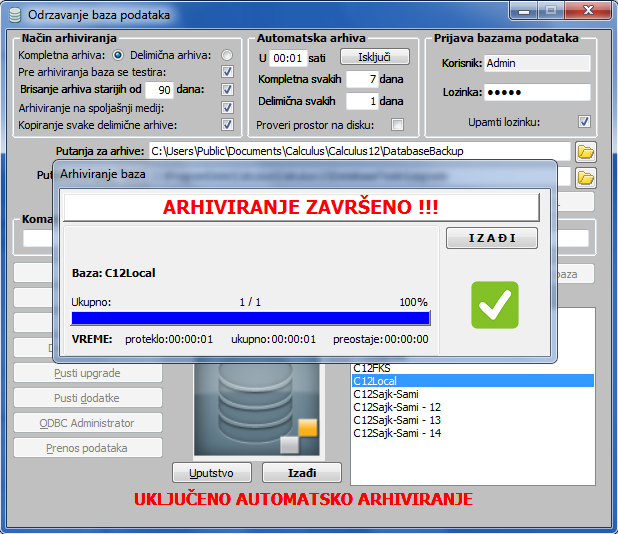Click the Baza: C12Local label
This screenshot has height=534, width=618.
[114, 273]
